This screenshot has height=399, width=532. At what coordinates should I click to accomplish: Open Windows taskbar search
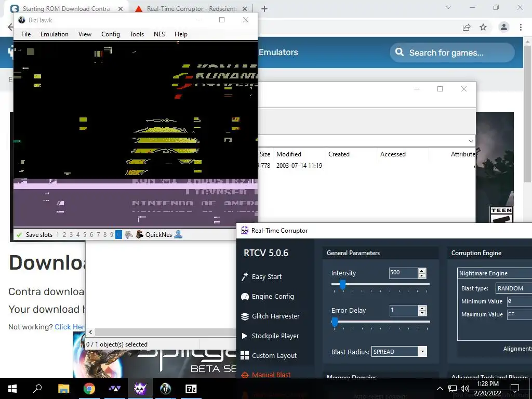37,389
